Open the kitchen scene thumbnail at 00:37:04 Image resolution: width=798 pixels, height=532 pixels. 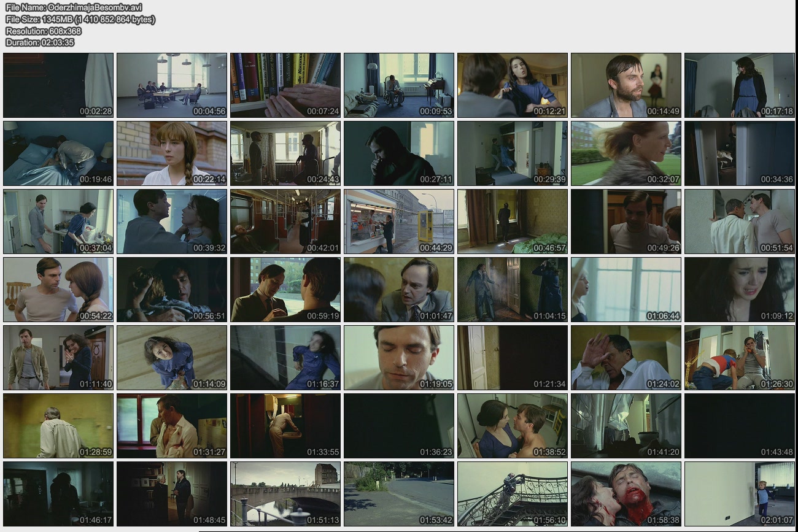pos(58,222)
